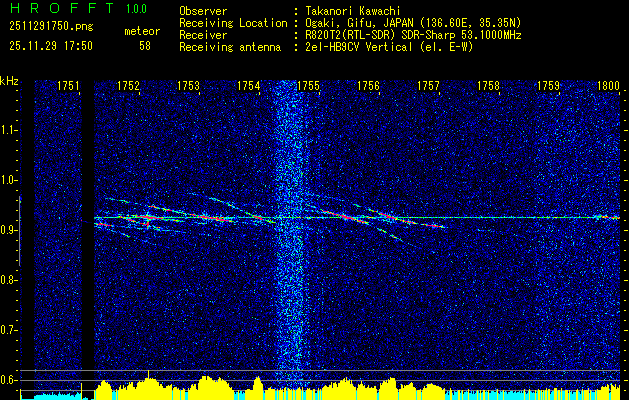Select the receiver text R820T2(RTL-SDR) SDR-Sharp 53.1000MHz
The image size is (629, 400).
tap(414, 35)
